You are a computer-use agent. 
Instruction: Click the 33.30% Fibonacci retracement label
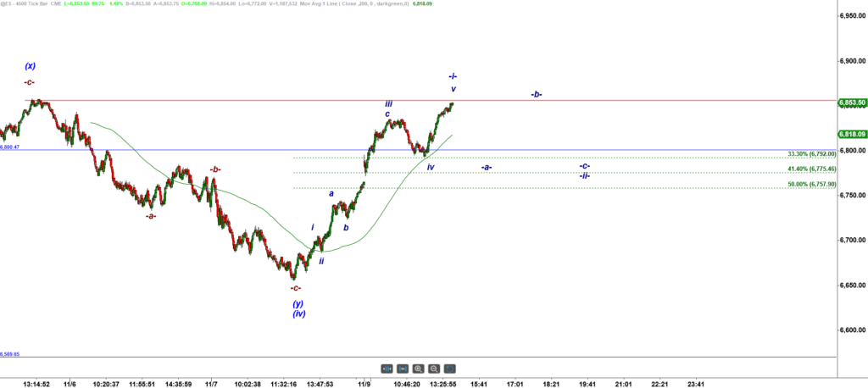pos(811,154)
